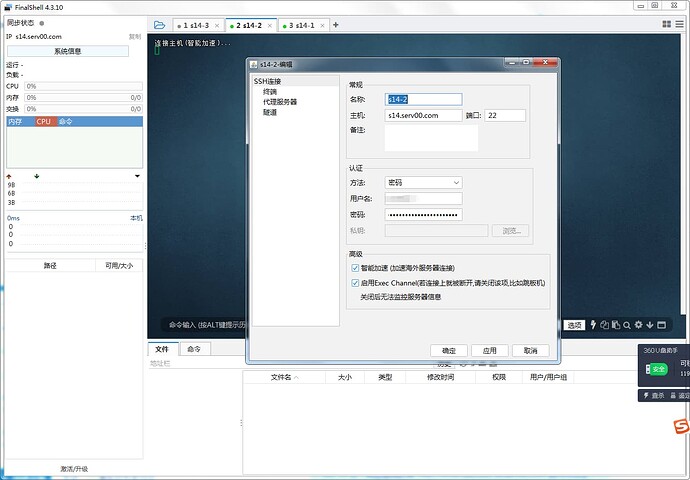Screen dimensions: 690x480
Task: Open the connection manager folder icon
Action: coord(159,25)
